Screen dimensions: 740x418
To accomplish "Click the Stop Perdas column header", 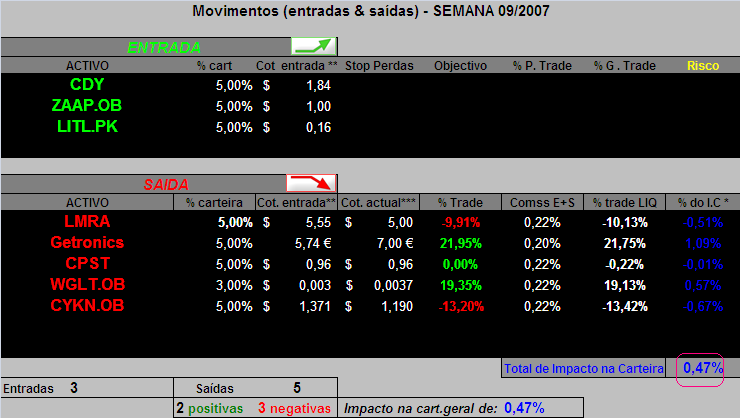I will pyautogui.click(x=379, y=66).
